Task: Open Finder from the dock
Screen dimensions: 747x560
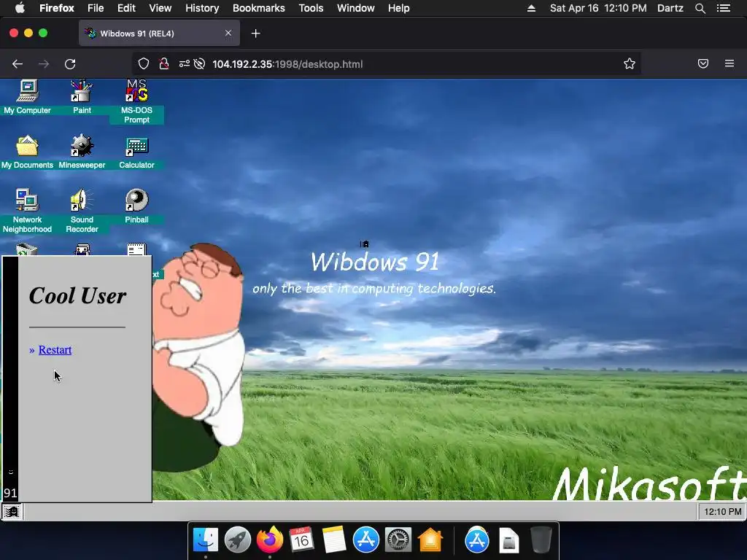Action: (205, 540)
